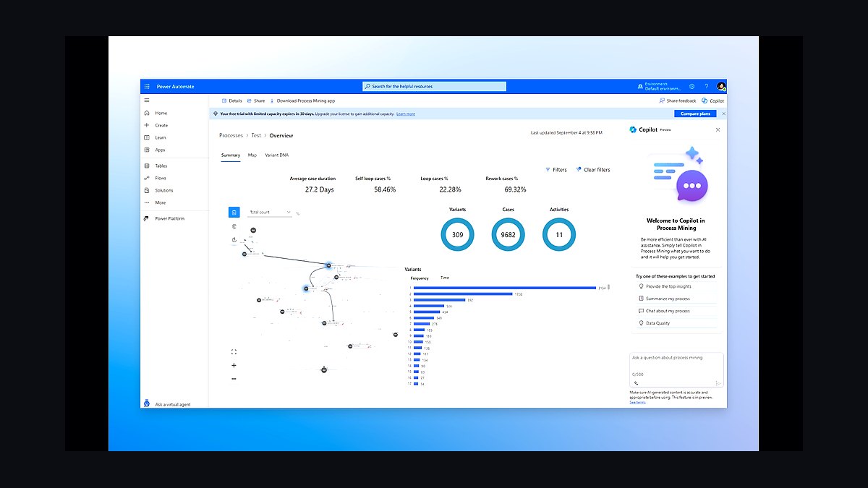Open Apps in the sidebar
This screenshot has height=488, width=868.
coord(160,150)
